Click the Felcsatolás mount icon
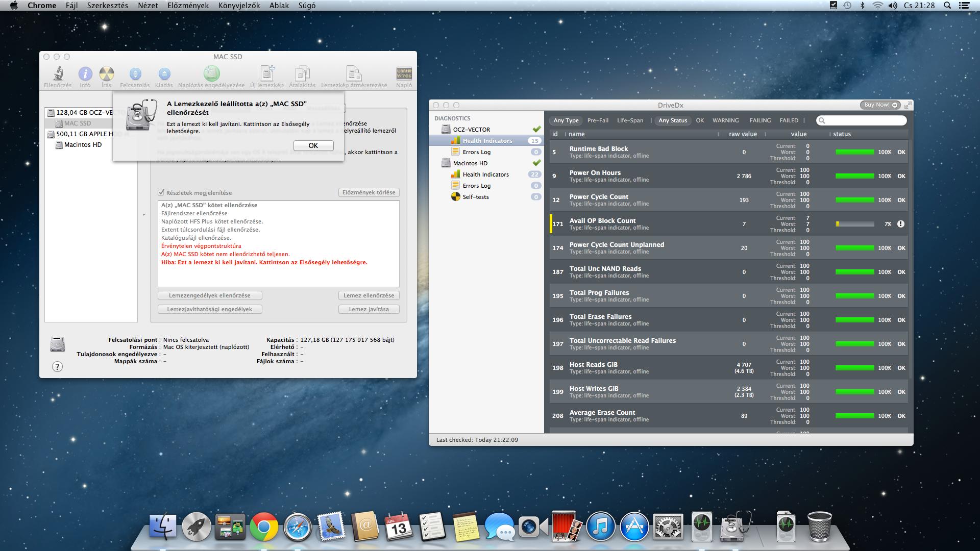This screenshot has height=551, width=980. (x=135, y=74)
